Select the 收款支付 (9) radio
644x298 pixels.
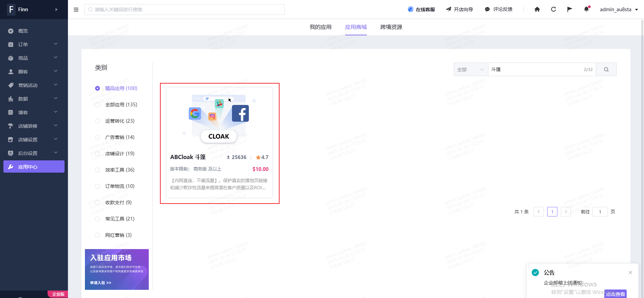tap(97, 203)
